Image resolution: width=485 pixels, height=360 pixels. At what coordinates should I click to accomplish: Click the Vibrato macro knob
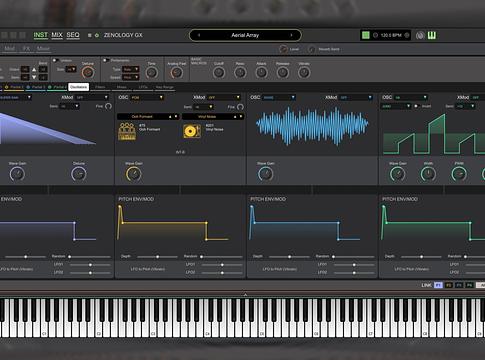[x=304, y=72]
